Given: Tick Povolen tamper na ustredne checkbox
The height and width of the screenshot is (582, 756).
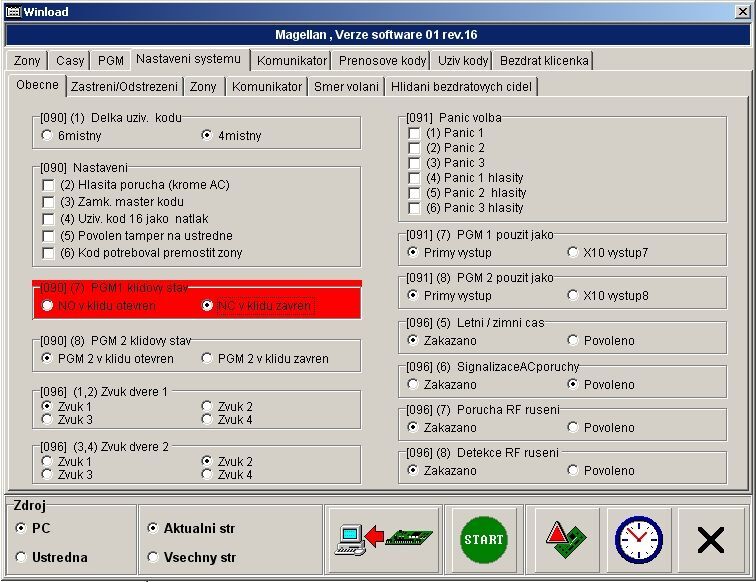Looking at the screenshot, I should click(x=48, y=236).
